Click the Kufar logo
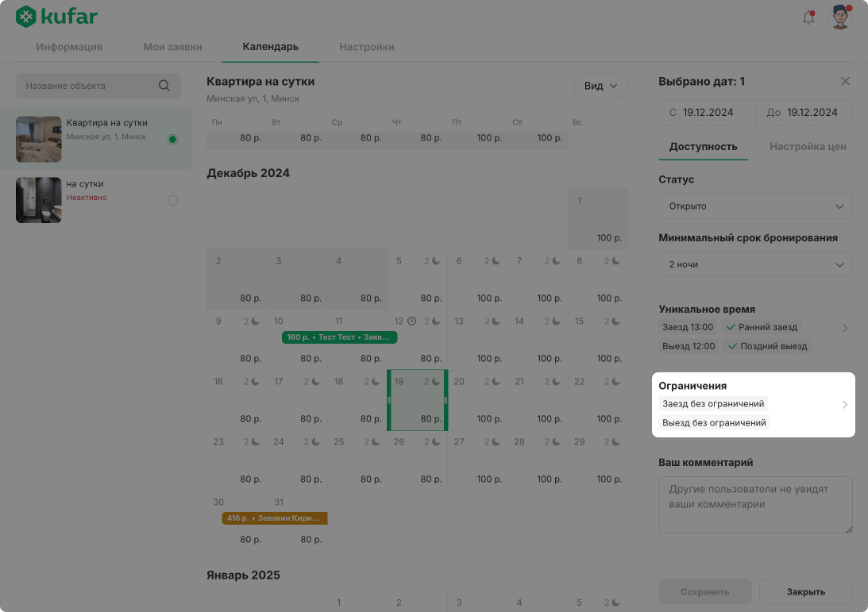This screenshot has height=612, width=868. 56,17
